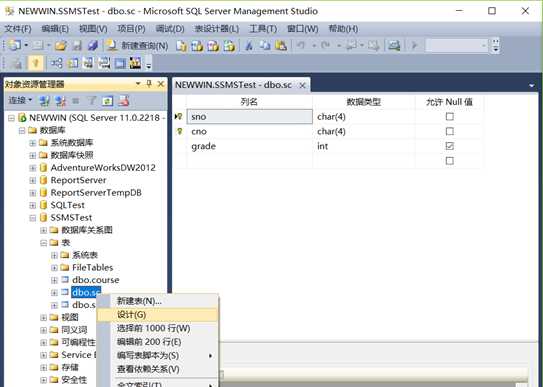Click the last icon in Object Explorer toolbar
Viewport: 543px width, 387px height.
(124, 101)
